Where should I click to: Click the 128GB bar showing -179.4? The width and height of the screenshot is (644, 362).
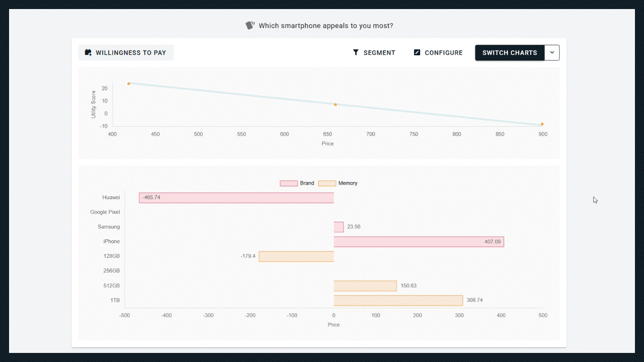point(296,256)
